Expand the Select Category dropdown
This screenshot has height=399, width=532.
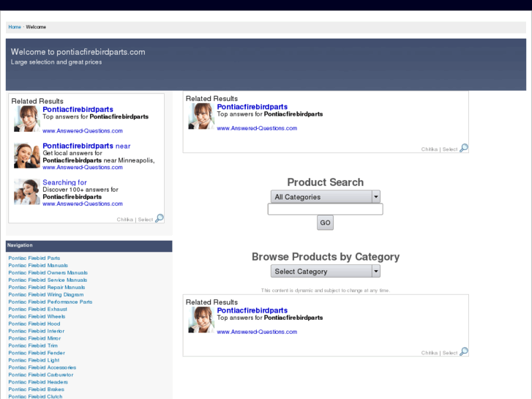coord(326,272)
